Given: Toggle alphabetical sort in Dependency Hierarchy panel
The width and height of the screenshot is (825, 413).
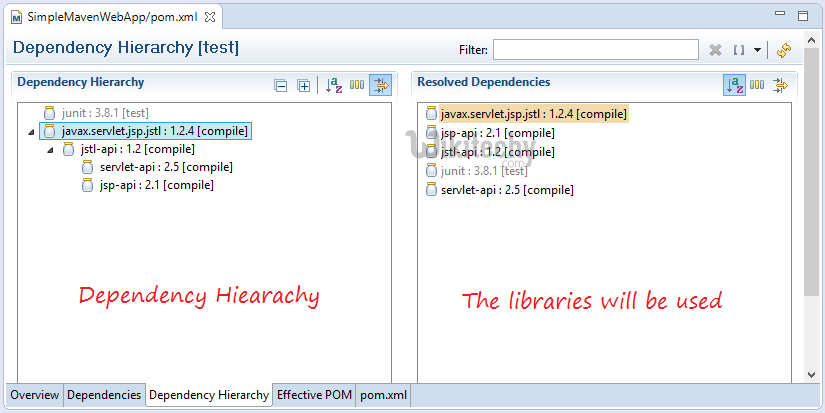Looking at the screenshot, I should point(335,86).
